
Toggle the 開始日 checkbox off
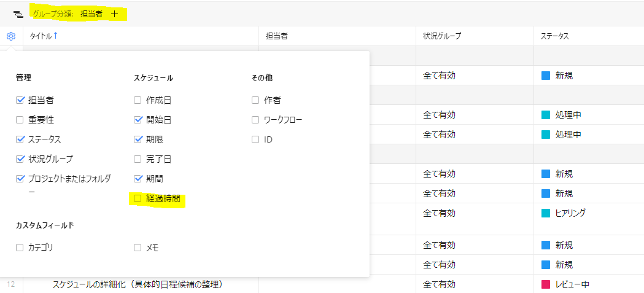pyautogui.click(x=138, y=120)
